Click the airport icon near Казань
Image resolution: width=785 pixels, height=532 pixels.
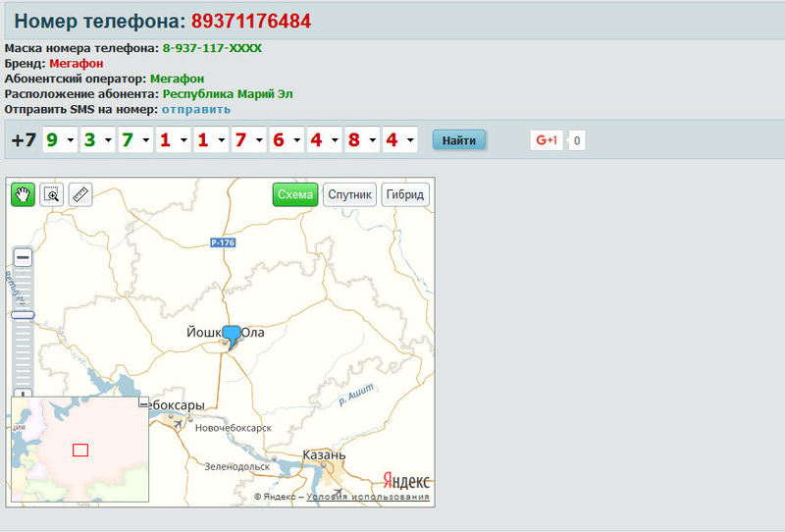pos(339,492)
